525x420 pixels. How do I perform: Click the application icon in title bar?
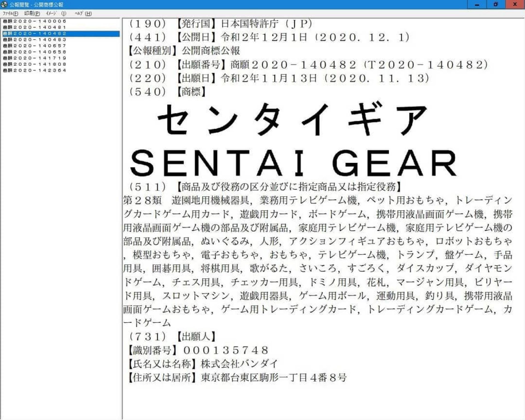4,4
